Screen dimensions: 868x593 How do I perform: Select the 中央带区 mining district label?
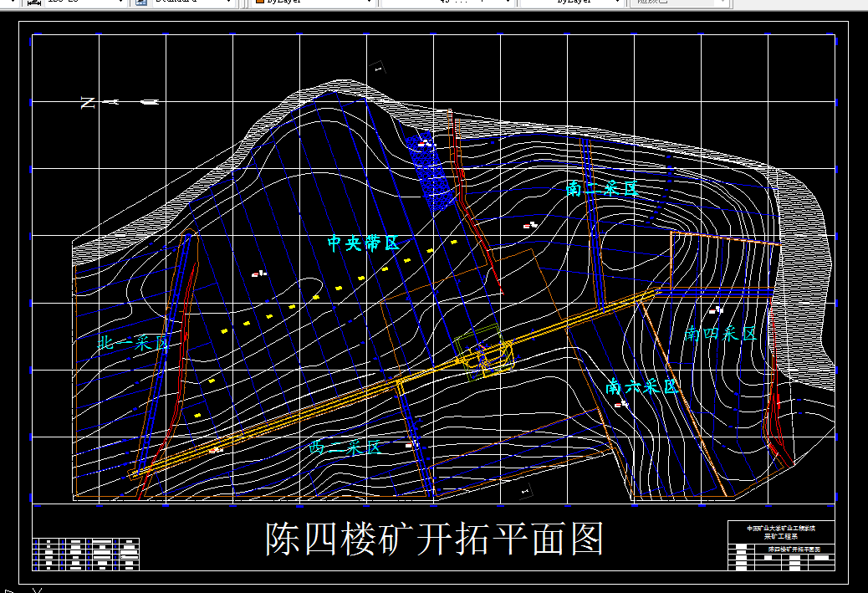364,243
